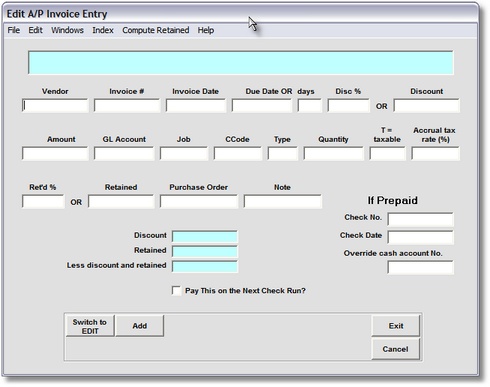Open the Help menu
Viewport: 490px width, 387px height.
(206, 30)
